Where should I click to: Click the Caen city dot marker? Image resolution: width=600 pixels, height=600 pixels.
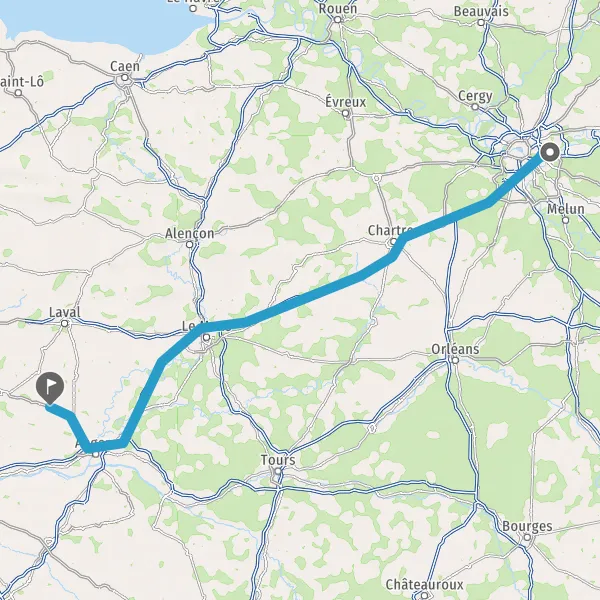(124, 78)
